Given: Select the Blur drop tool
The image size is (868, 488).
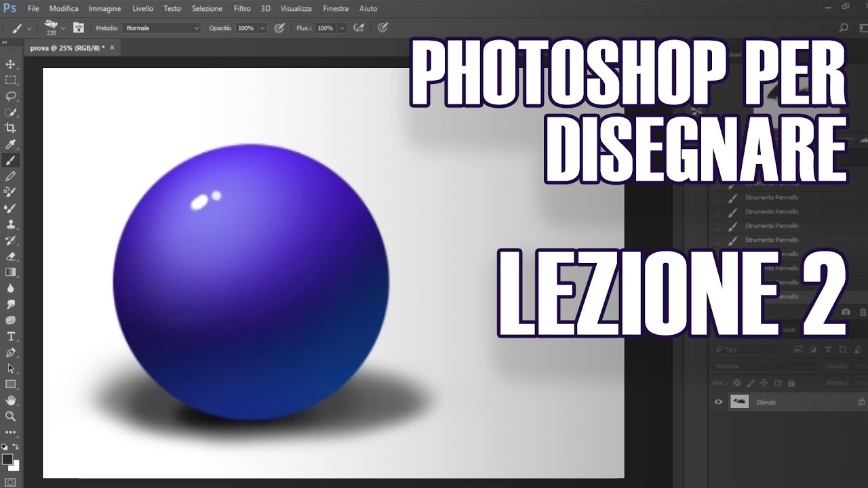Looking at the screenshot, I should coord(11,288).
